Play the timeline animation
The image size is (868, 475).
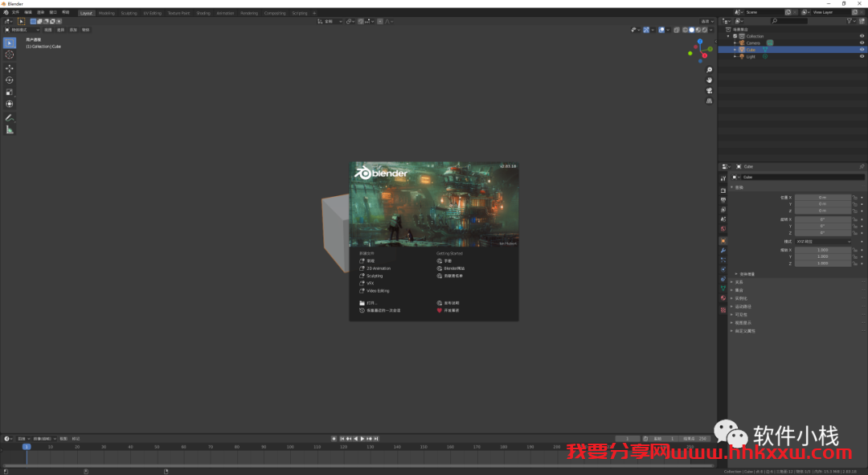click(362, 439)
